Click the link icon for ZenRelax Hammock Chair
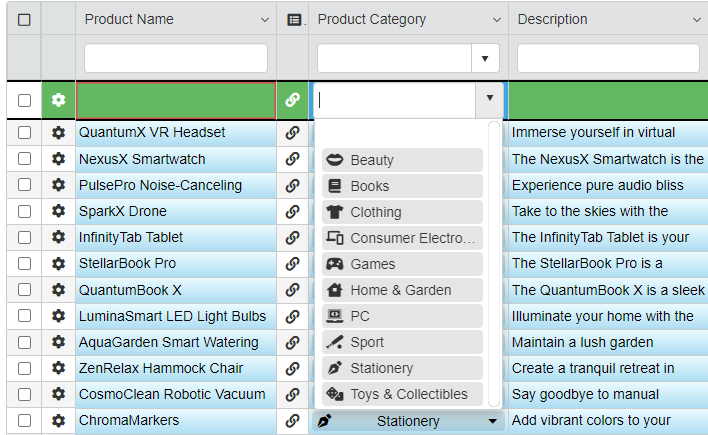 pyautogui.click(x=292, y=368)
